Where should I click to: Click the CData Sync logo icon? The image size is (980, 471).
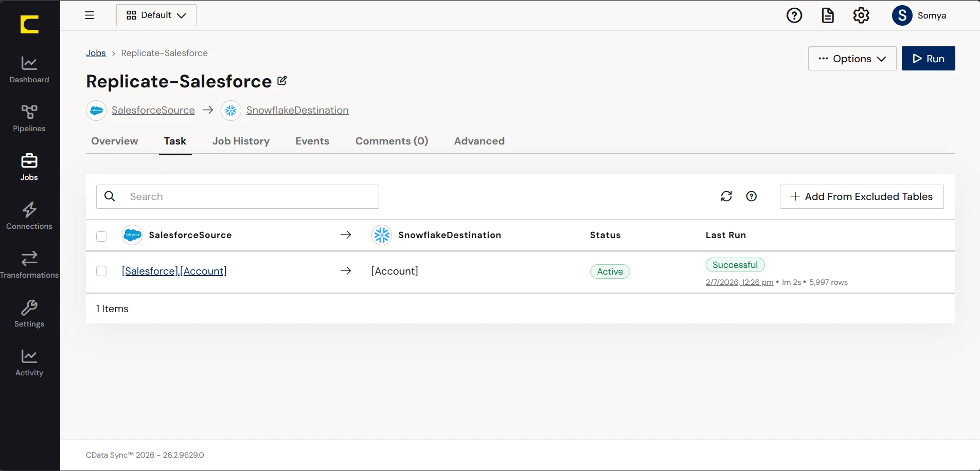coord(29,24)
